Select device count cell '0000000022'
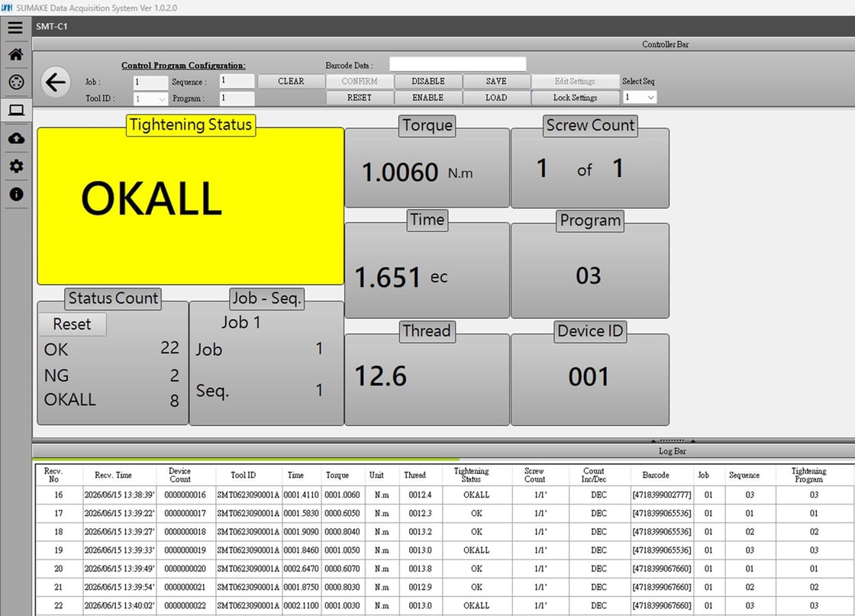Image resolution: width=855 pixels, height=616 pixels. [x=186, y=605]
